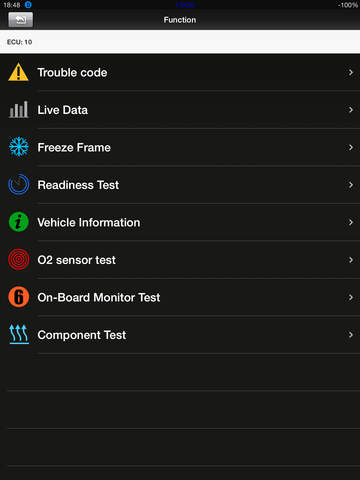
Task: Expand the Freeze Frame row chevron
Action: [x=351, y=147]
